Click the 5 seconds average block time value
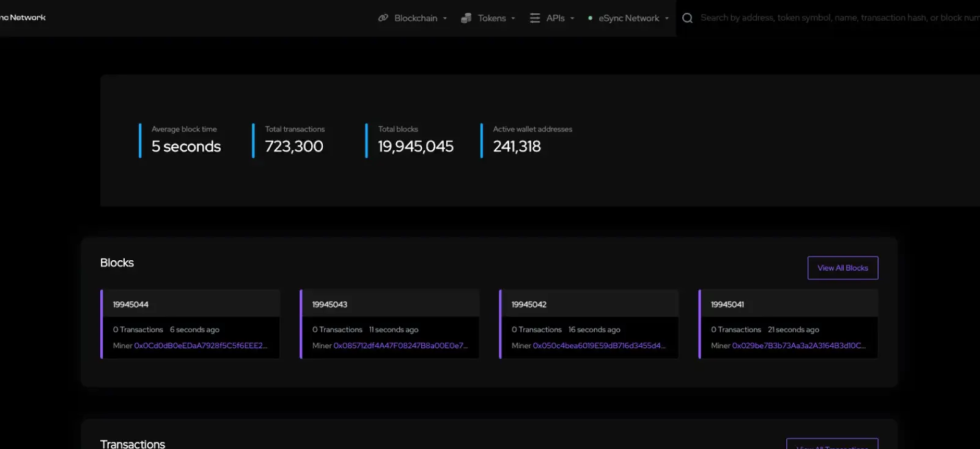 click(186, 147)
